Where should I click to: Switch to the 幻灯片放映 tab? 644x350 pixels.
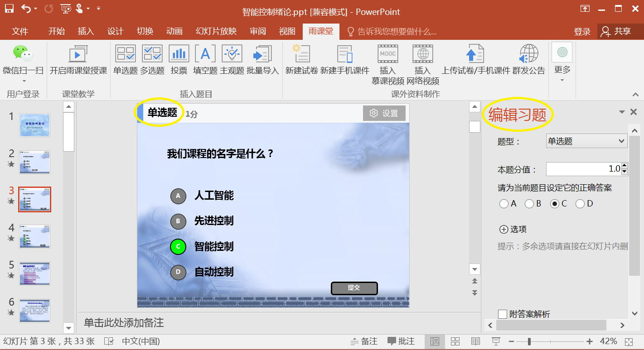click(216, 31)
